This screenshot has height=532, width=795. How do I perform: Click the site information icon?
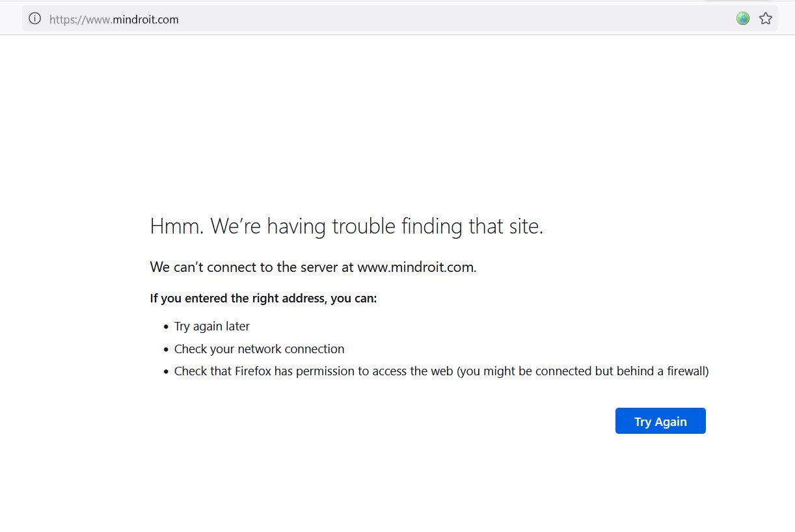(x=35, y=19)
